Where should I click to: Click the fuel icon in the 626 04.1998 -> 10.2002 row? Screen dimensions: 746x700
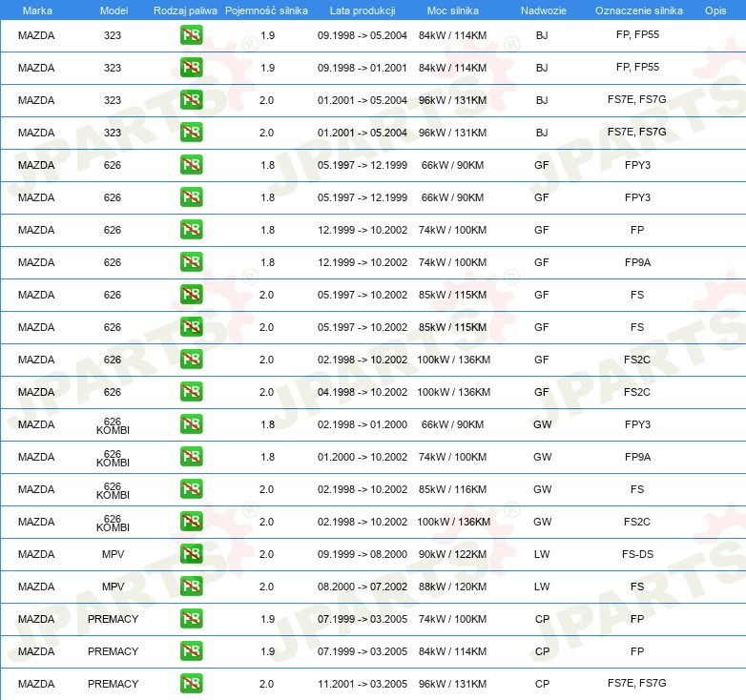(x=191, y=392)
